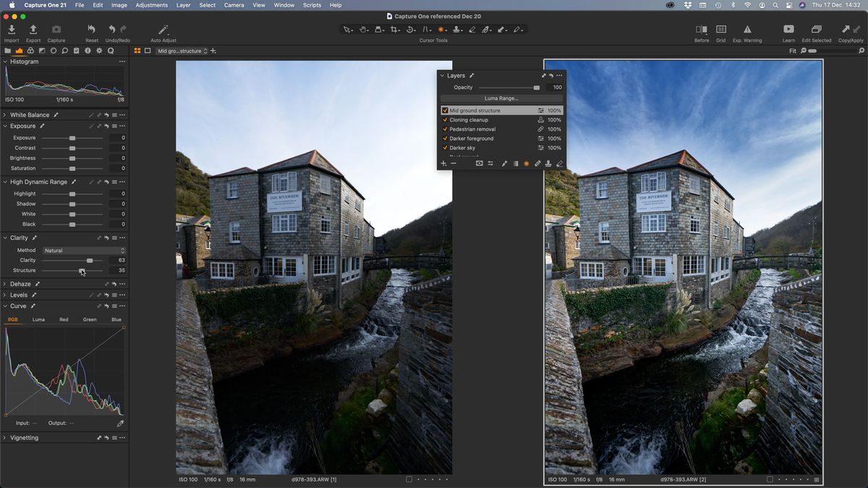Select the Draw Mask brush tool
This screenshot has height=488, width=868.
[501, 29]
